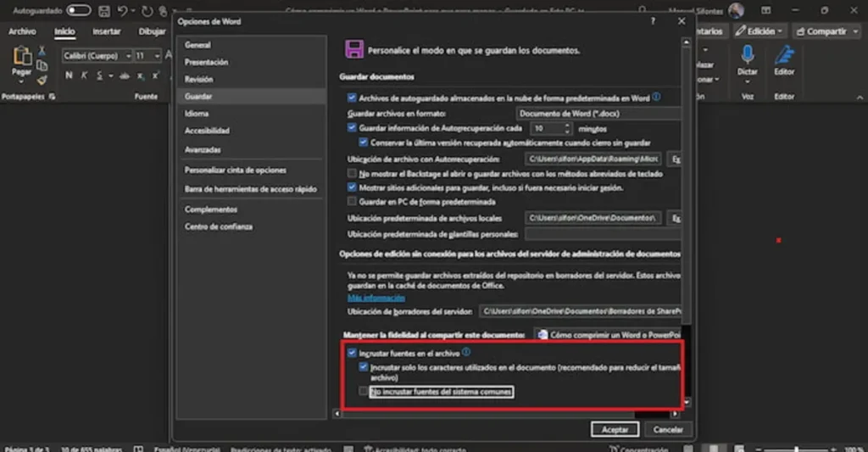Screen dimensions: 868x452
Task: Open 'Personalizar cinta de opciones' category
Action: (x=251, y=170)
